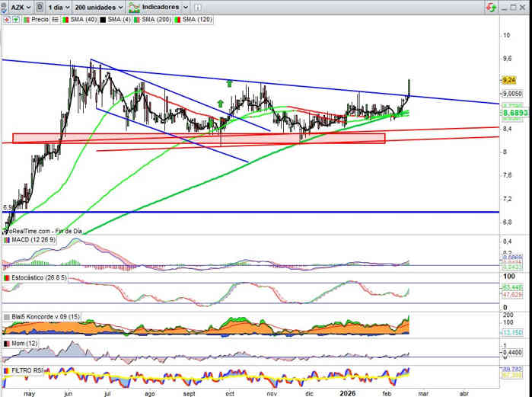Open the 200 unidades dropdown
The width and height of the screenshot is (532, 397).
98,7
